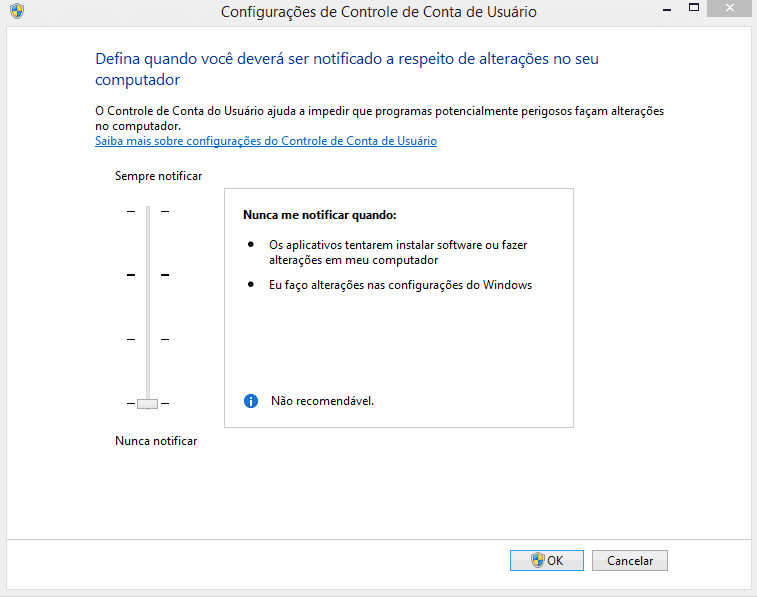Click the blue heading Defina quando você deverá ser notificado

click(347, 69)
